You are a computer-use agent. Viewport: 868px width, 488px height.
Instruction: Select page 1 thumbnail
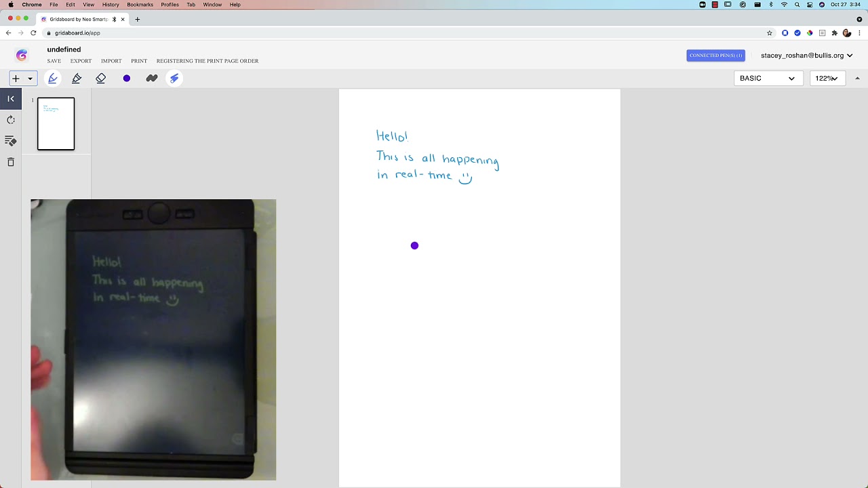pyautogui.click(x=56, y=124)
